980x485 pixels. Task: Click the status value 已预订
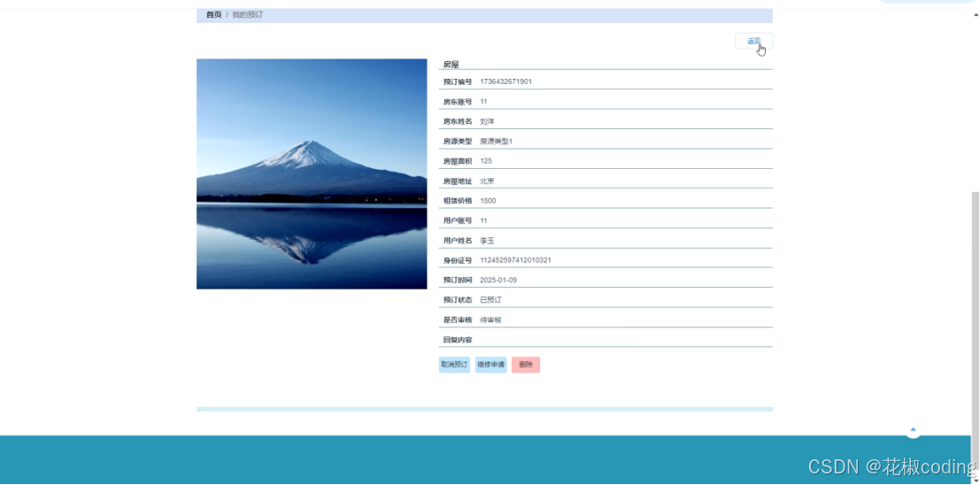click(x=490, y=300)
